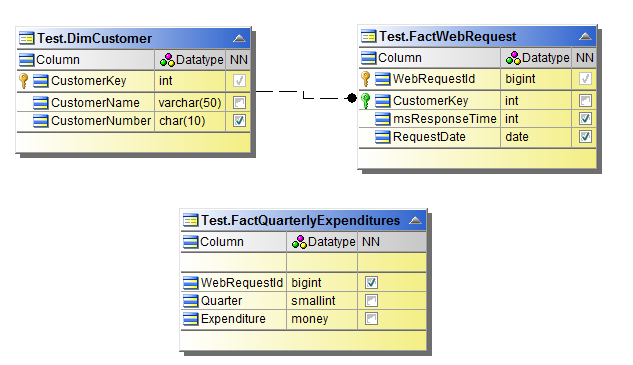633x365 pixels.
Task: Click Column header icon in FactQuarterlyExpenditures table
Action: click(x=191, y=242)
